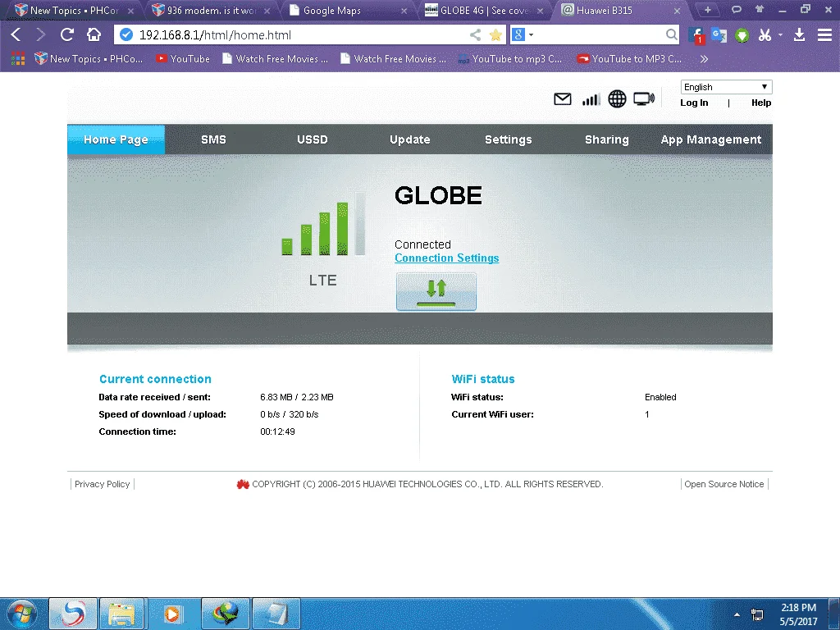Open the SMS envelope icon in header
This screenshot has height=630, width=840.
562,99
